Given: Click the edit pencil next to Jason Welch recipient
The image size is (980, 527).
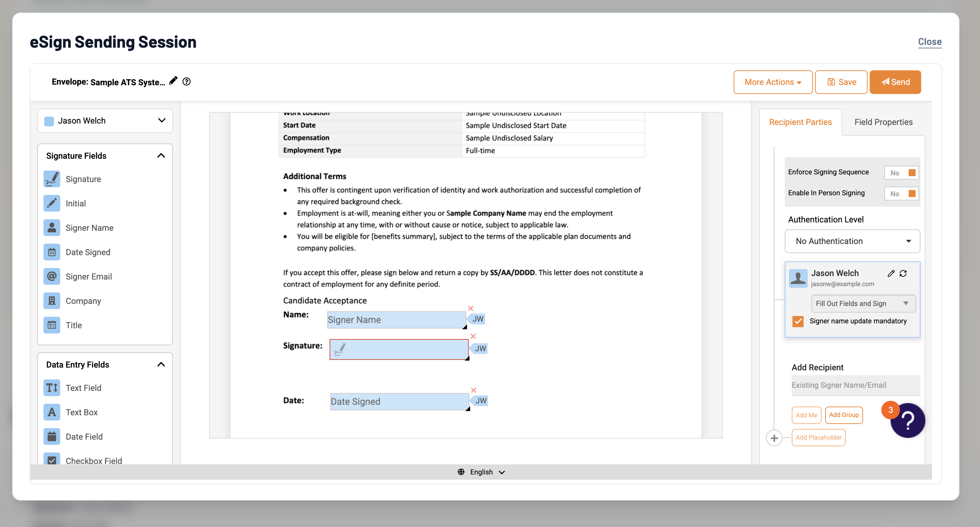Looking at the screenshot, I should tap(891, 273).
